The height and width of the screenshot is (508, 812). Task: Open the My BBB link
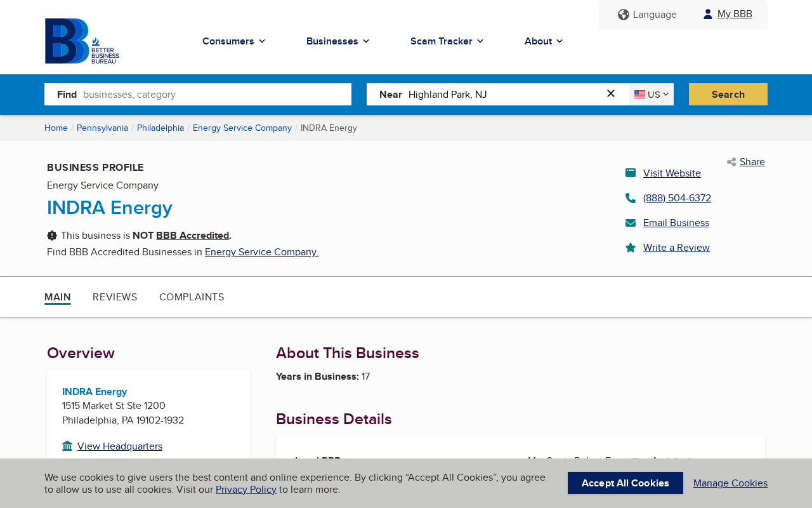coord(735,14)
